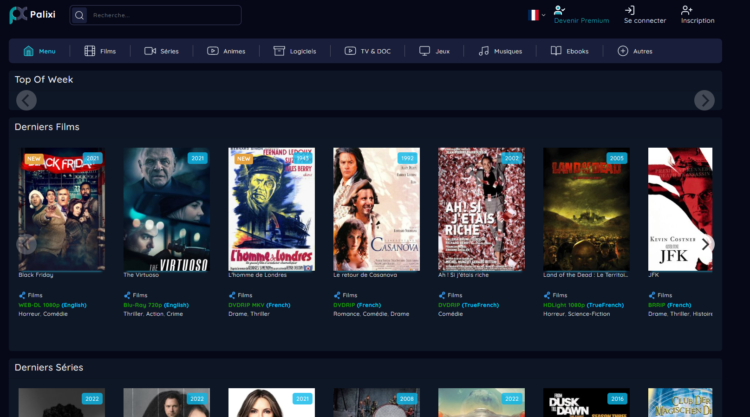Click the Palixi logo icon
This screenshot has height=417, width=750.
coord(18,15)
